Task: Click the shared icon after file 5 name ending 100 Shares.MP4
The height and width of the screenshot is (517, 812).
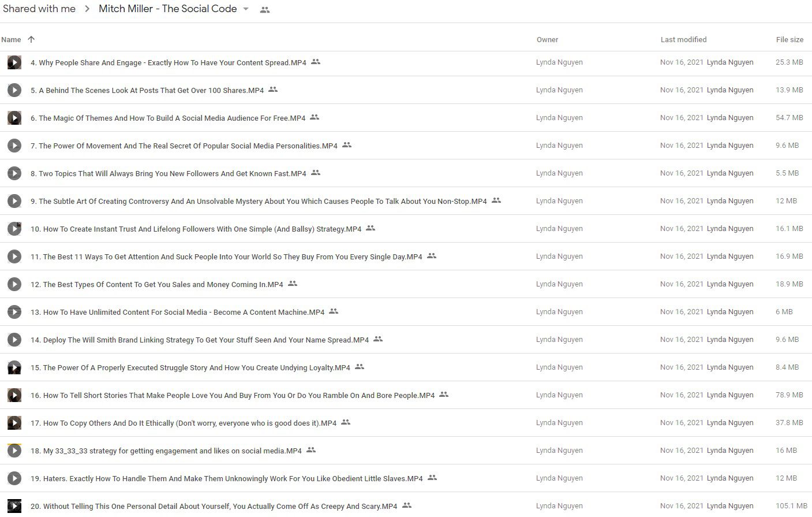Action: pos(273,90)
